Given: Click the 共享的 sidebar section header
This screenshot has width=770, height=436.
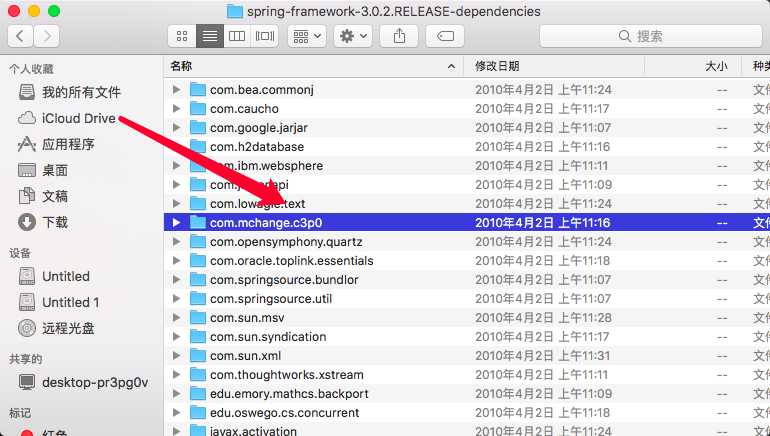Looking at the screenshot, I should pos(26,359).
